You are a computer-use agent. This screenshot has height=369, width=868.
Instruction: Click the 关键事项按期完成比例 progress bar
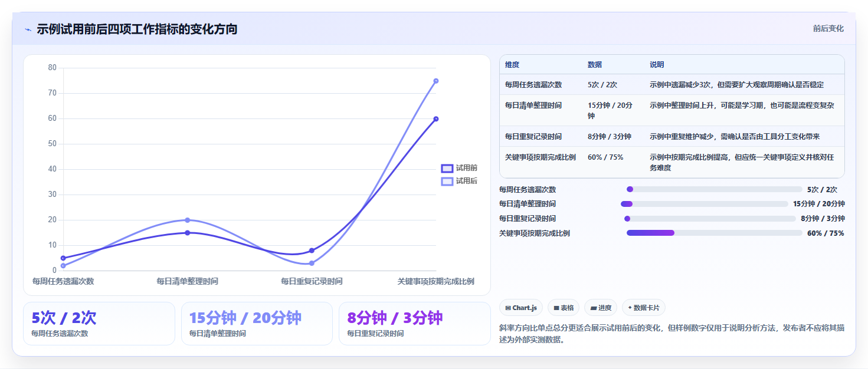(x=714, y=233)
